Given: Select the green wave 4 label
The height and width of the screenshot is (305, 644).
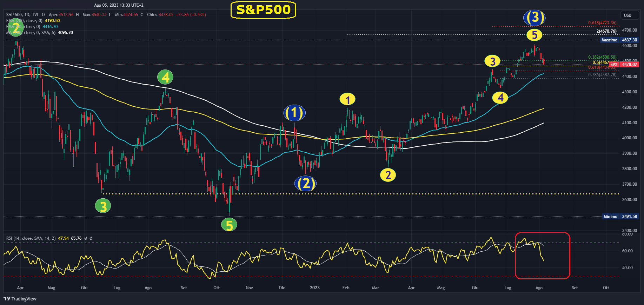Looking at the screenshot, I should 165,77.
